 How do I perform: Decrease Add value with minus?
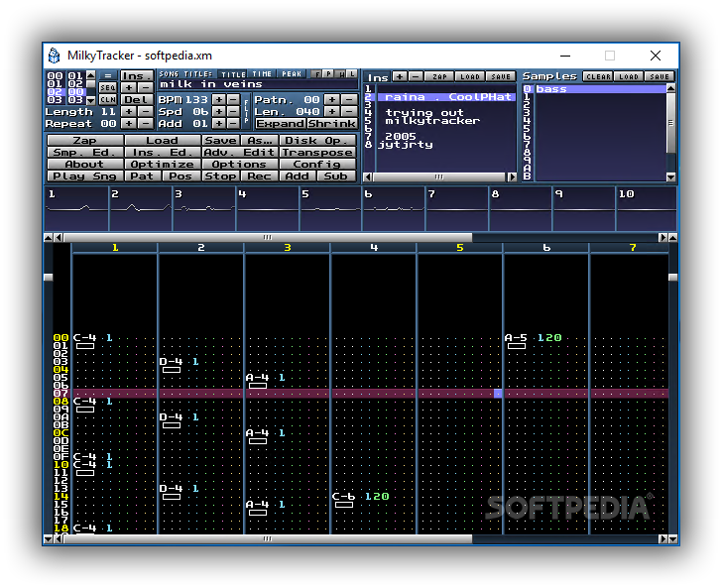point(233,123)
